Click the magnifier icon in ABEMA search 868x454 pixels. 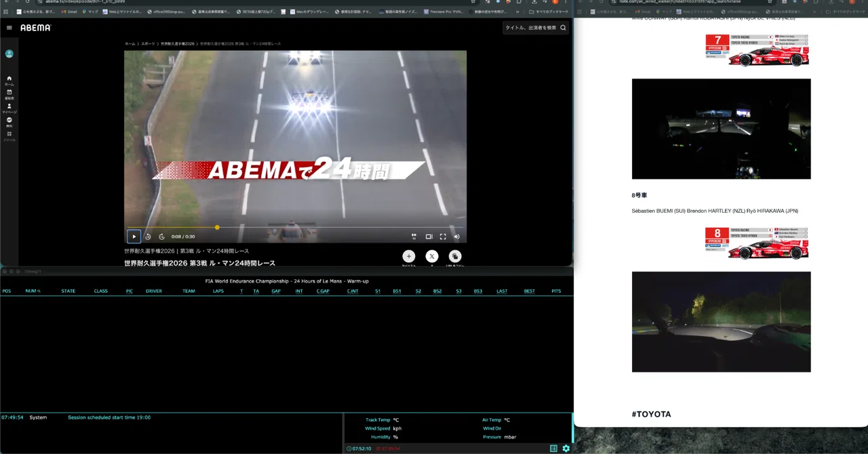coord(563,28)
